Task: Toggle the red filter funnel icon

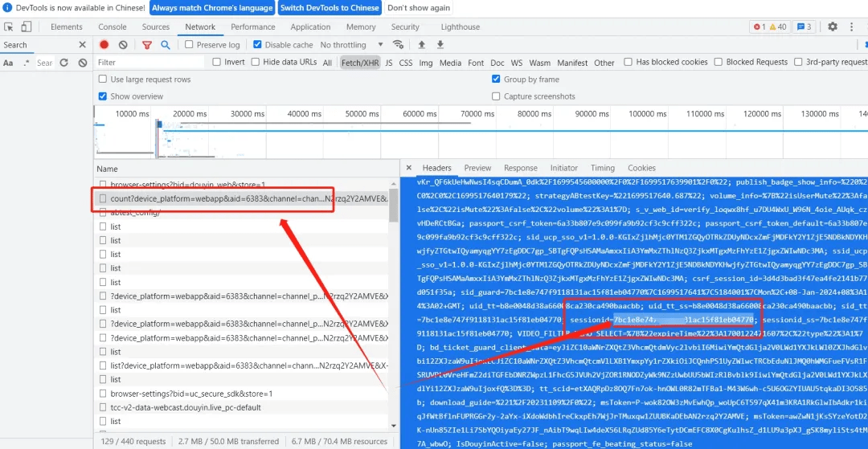Action: (146, 45)
